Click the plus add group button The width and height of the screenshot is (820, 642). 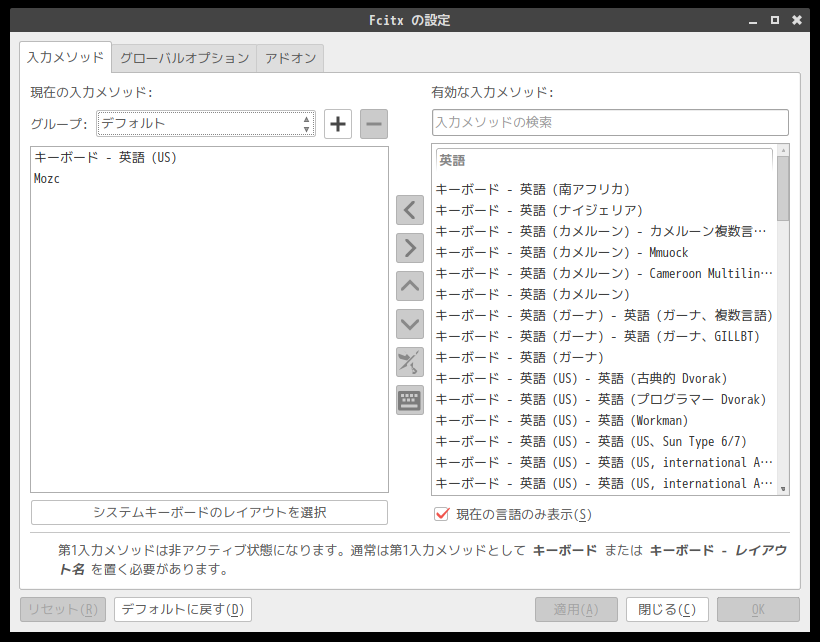tap(337, 124)
